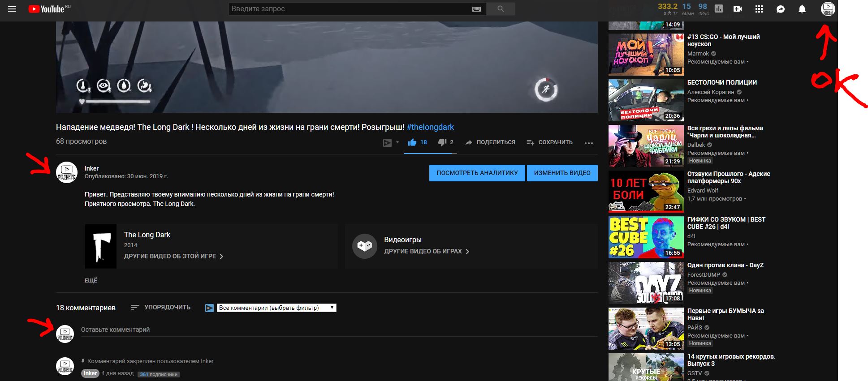
Task: Open the YouTube apps grid
Action: coord(759,9)
